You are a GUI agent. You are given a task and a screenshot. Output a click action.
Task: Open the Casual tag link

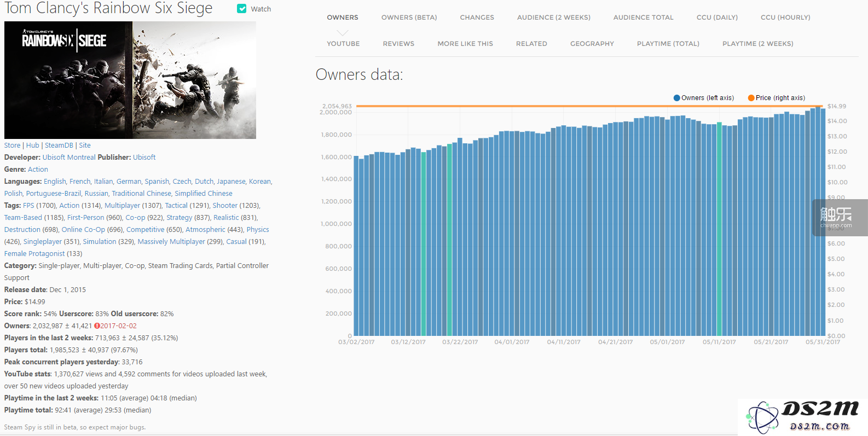pos(236,242)
